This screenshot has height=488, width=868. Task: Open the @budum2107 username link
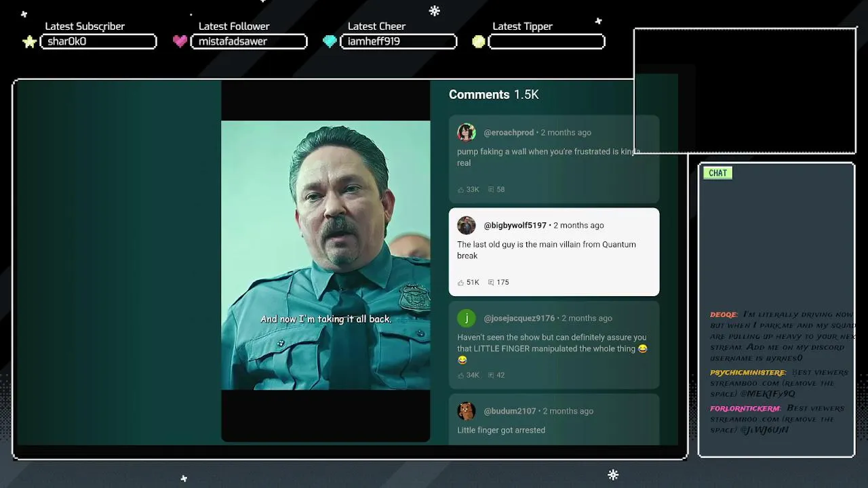point(510,411)
